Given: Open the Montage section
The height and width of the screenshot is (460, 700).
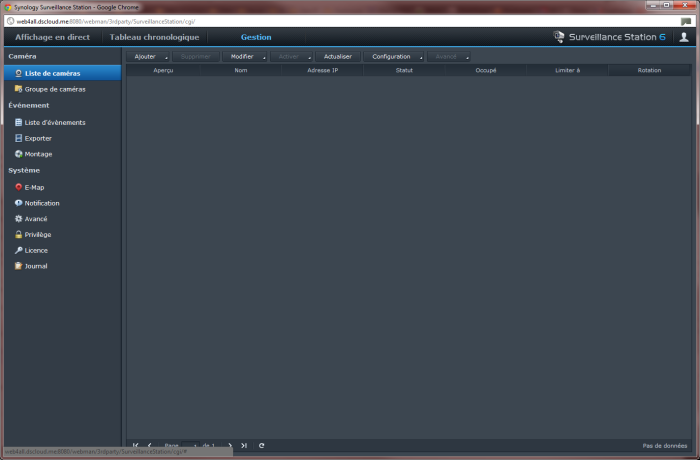Looking at the screenshot, I should click(x=38, y=154).
